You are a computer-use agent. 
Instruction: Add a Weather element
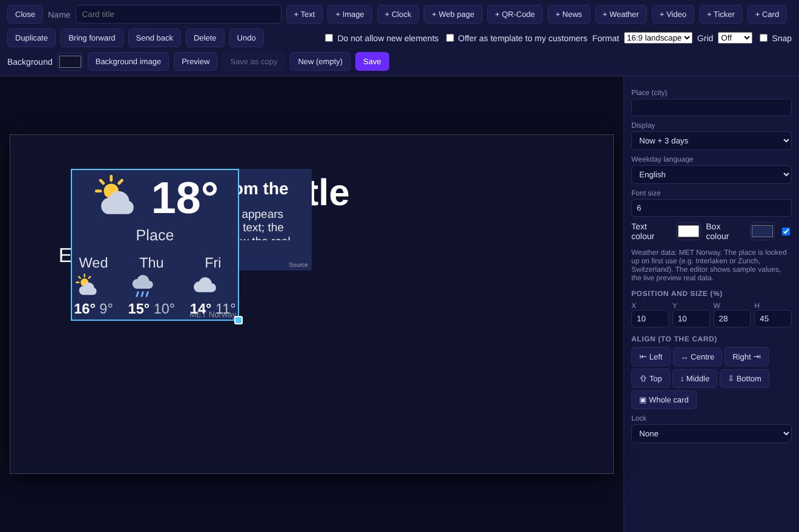coord(621,14)
